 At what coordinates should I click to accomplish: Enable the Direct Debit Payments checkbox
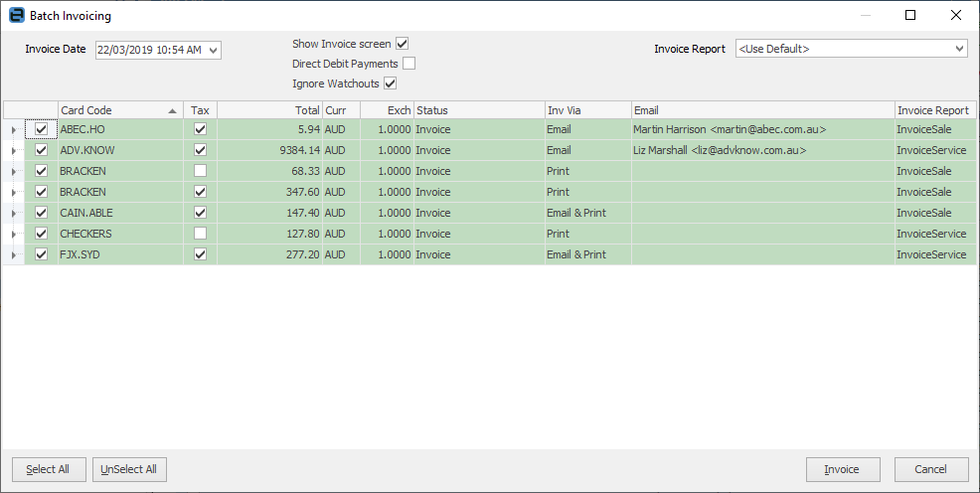pos(408,64)
